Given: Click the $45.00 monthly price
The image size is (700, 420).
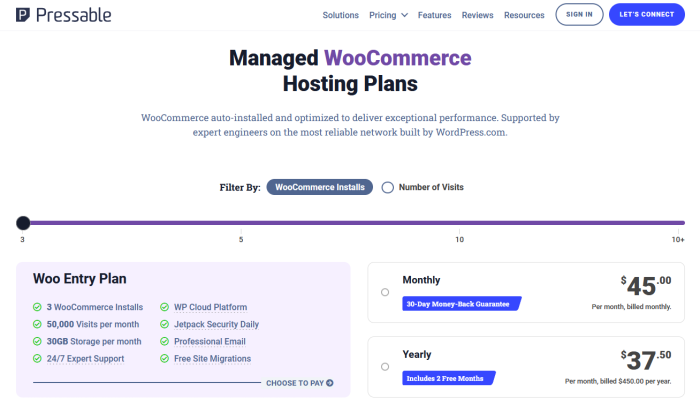Looking at the screenshot, I should 646,286.
